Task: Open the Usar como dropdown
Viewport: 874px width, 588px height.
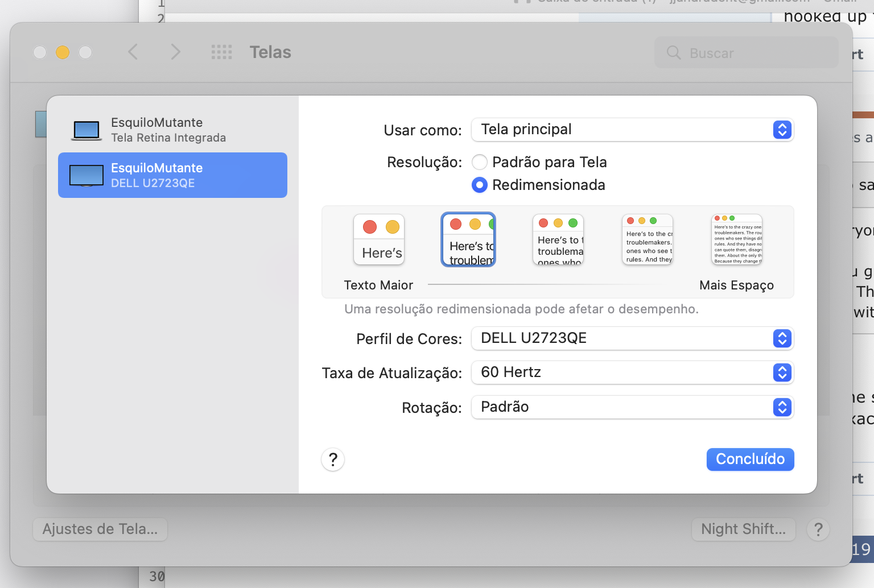Action: point(632,130)
